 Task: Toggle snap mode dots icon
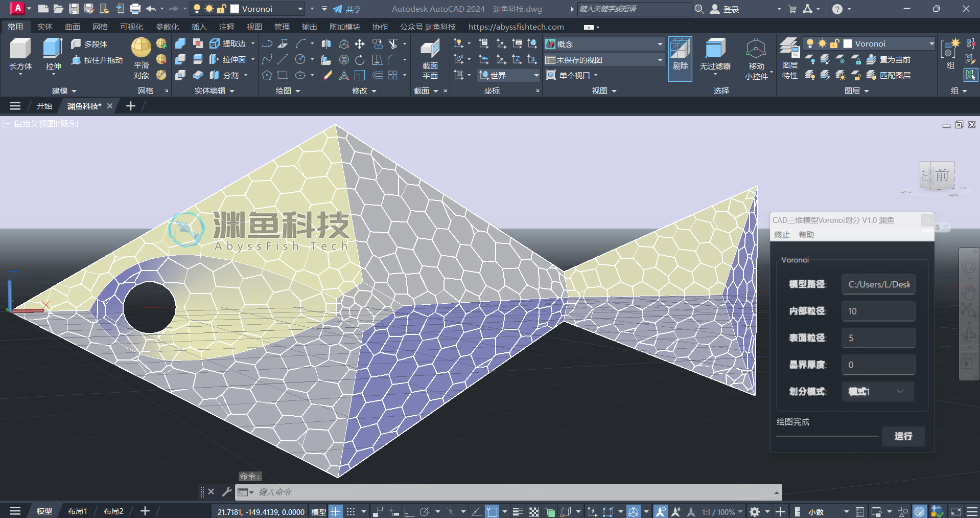tap(351, 511)
